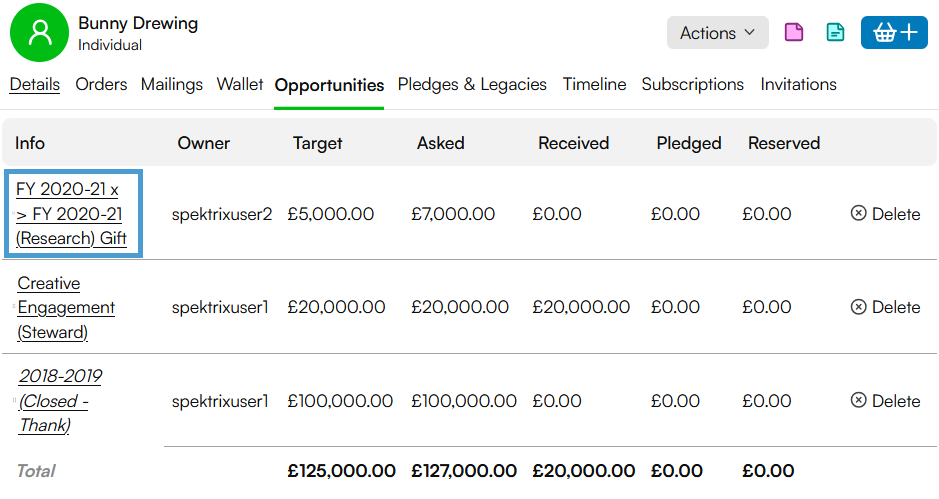Switch to the Details tab
The height and width of the screenshot is (499, 939).
35,84
